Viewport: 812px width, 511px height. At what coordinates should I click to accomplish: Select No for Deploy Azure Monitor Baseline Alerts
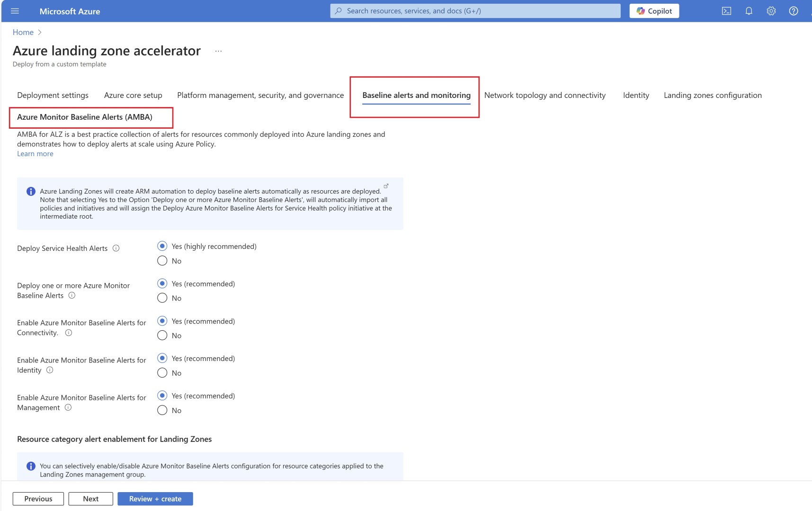click(x=162, y=298)
